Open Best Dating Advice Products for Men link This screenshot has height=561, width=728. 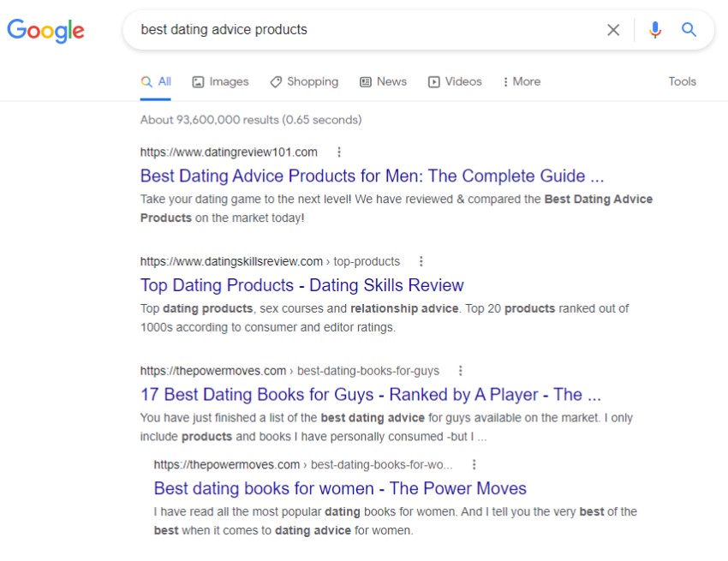click(x=372, y=176)
